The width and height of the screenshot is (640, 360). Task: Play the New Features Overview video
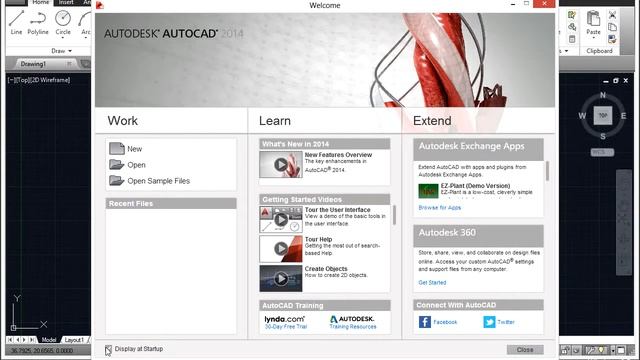click(281, 164)
